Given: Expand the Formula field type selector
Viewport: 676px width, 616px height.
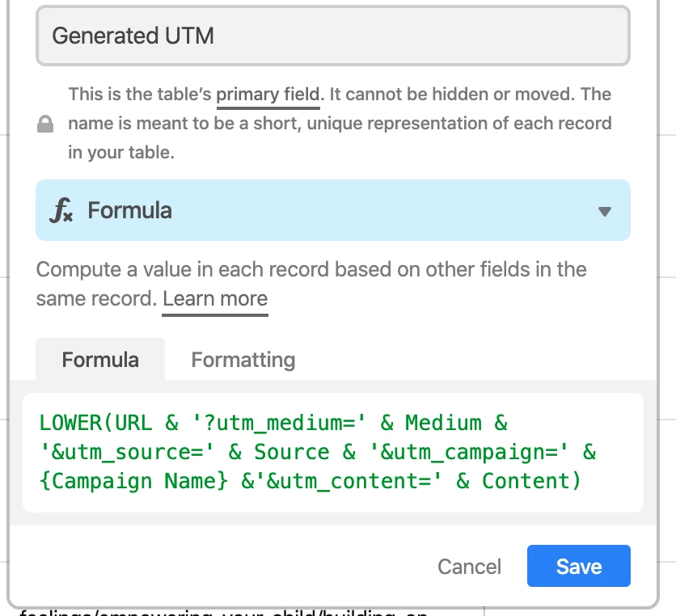Looking at the screenshot, I should [x=333, y=210].
